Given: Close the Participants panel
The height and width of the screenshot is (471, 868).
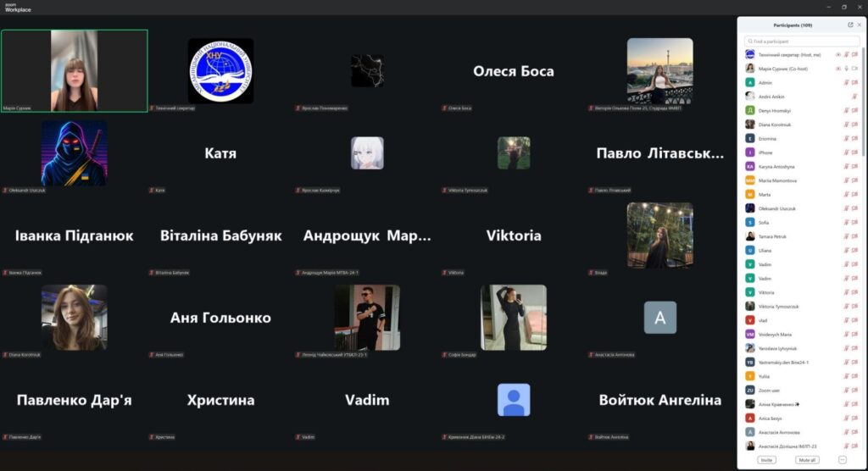Looking at the screenshot, I should (x=860, y=25).
